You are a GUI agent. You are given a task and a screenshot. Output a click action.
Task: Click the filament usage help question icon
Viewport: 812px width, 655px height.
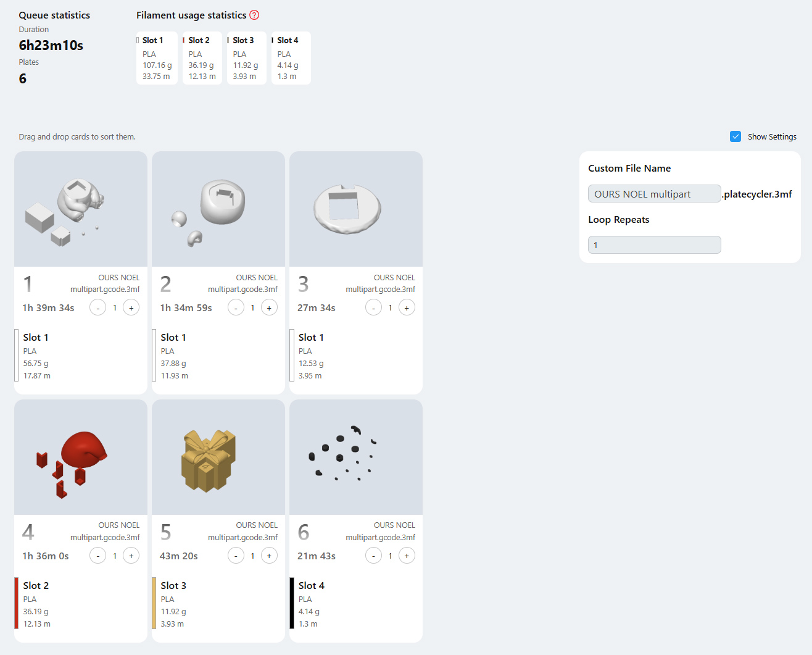point(254,15)
